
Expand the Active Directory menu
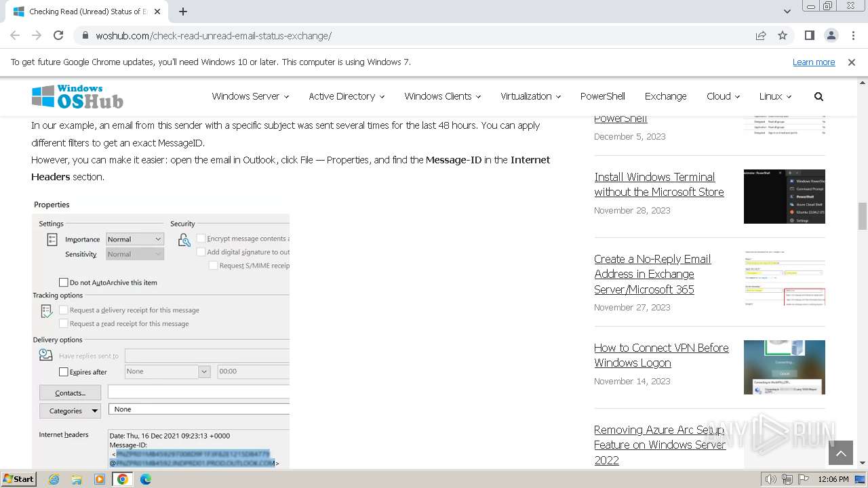(x=347, y=96)
